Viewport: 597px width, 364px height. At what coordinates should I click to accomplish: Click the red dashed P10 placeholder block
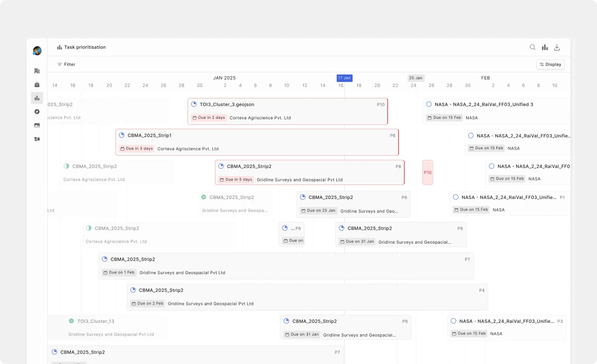(428, 173)
